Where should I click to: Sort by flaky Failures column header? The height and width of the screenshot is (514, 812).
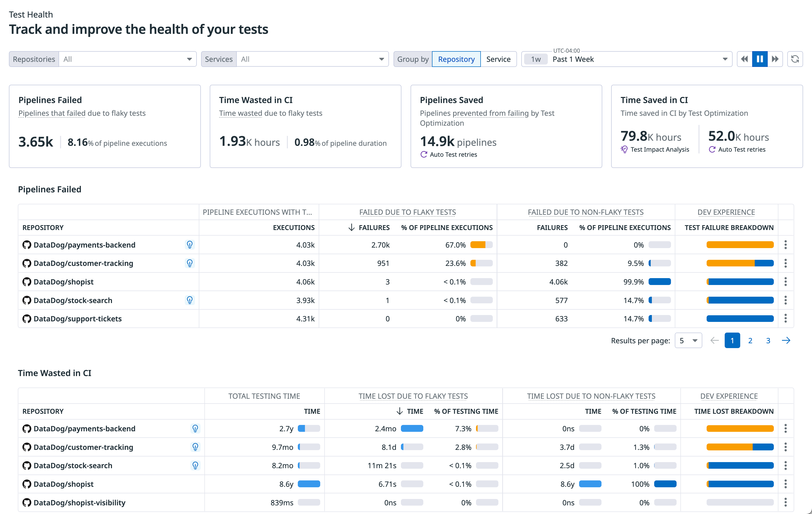tap(374, 227)
